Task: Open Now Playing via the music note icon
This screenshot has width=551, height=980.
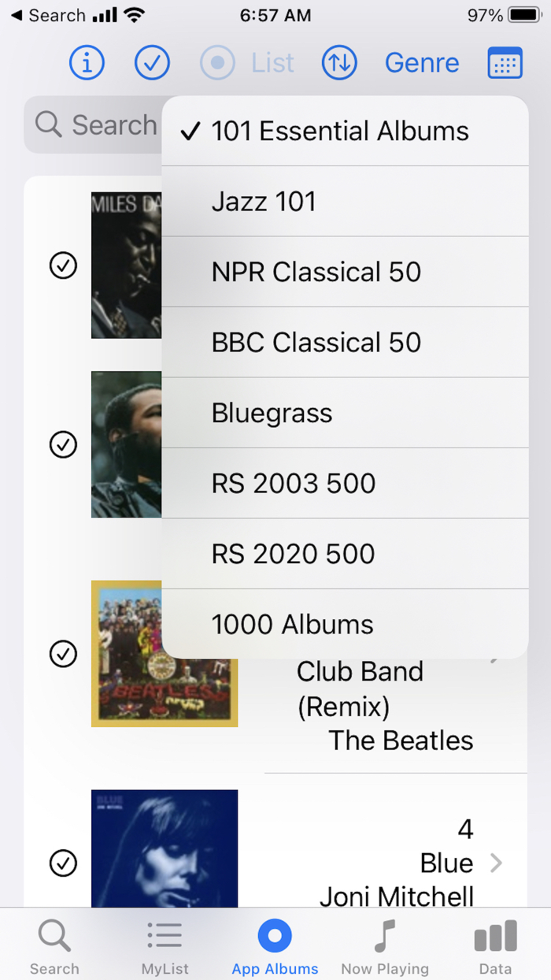Action: (x=385, y=937)
